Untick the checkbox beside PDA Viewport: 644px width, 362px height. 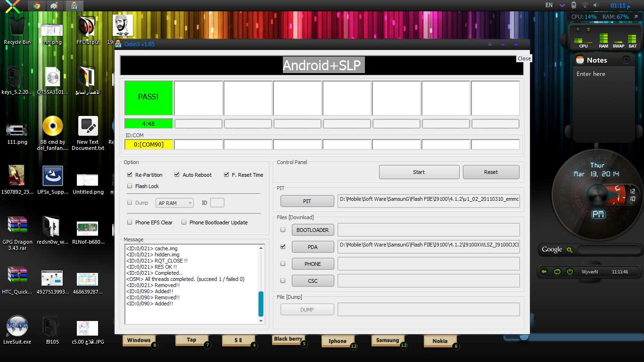click(x=283, y=247)
